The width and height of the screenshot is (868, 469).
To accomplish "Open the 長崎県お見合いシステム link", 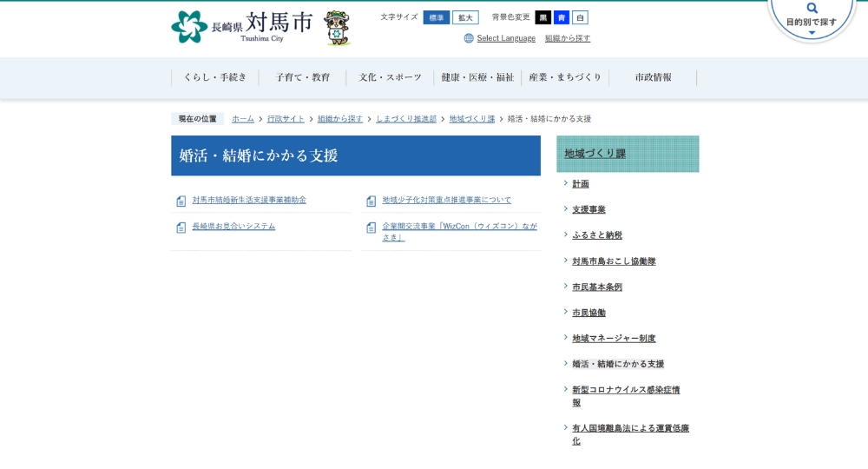I will point(233,227).
